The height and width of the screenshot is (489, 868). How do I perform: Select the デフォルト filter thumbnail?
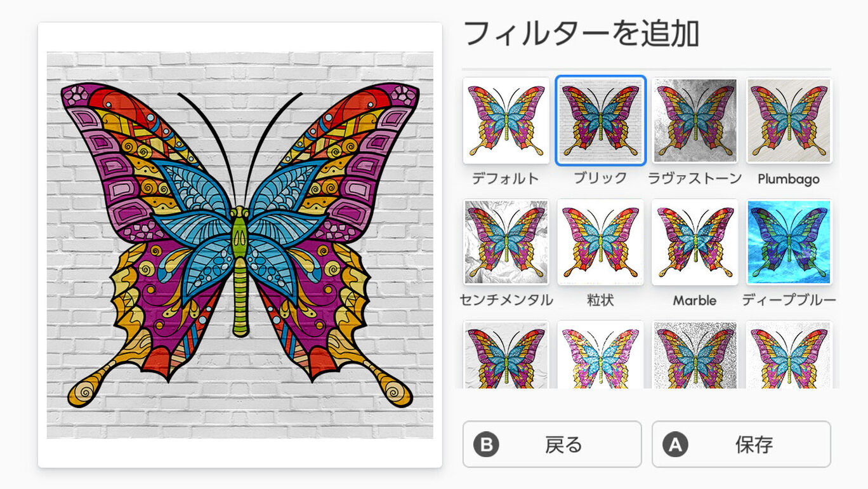tap(506, 121)
